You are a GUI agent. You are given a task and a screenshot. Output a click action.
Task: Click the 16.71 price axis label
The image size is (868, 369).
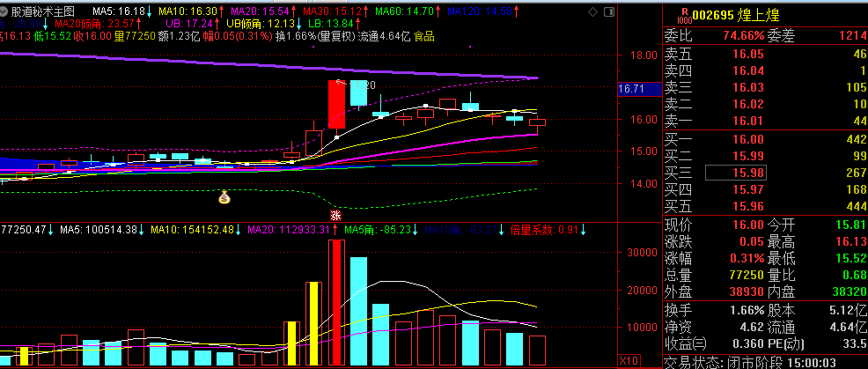pyautogui.click(x=639, y=89)
